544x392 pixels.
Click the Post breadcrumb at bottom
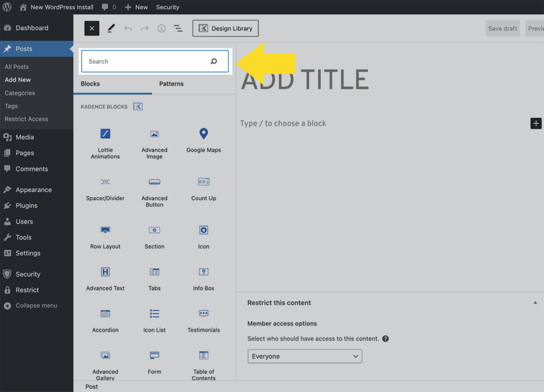point(91,387)
